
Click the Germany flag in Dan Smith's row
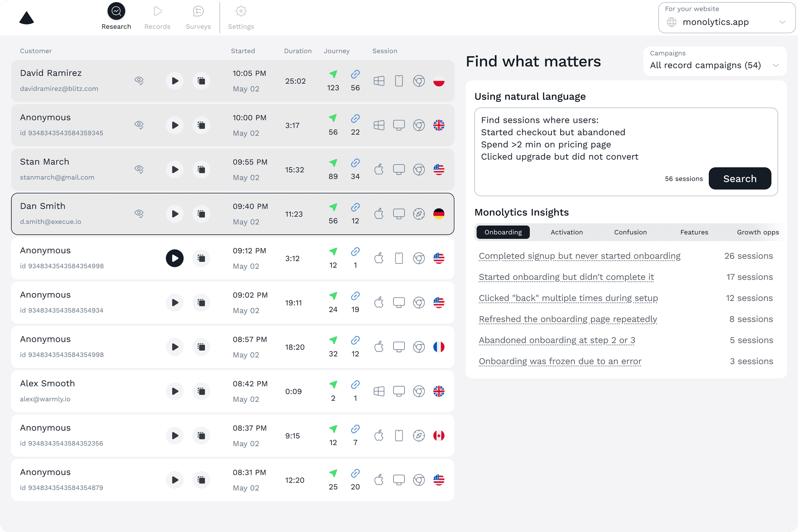(x=439, y=214)
